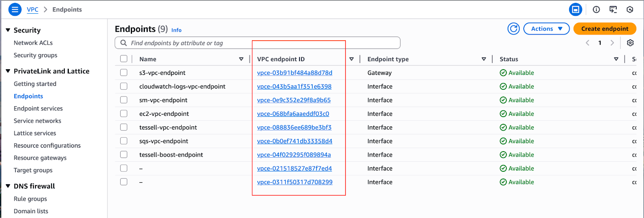This screenshot has height=218, width=644.
Task: Check the box for sqs-vpc-endpoint
Action: point(124,141)
